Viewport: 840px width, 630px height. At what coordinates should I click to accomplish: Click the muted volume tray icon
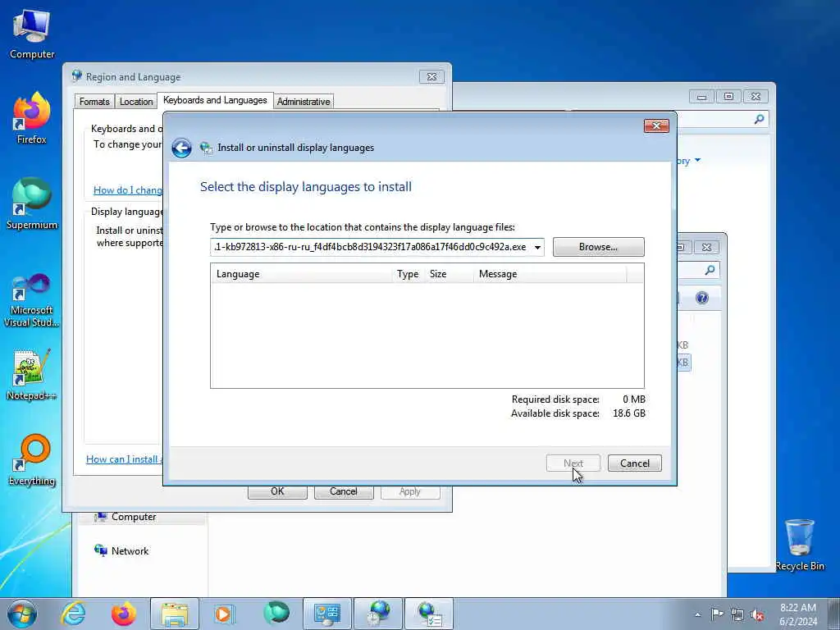[757, 614]
